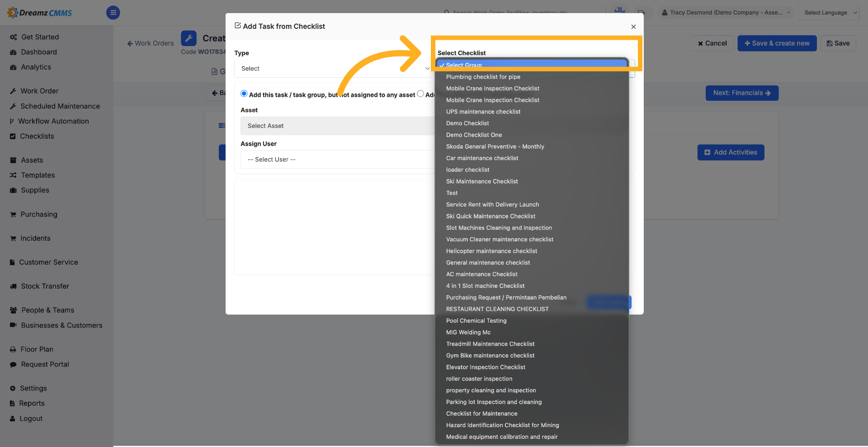Click the Analytics icon in sidebar
This screenshot has height=447, width=868.
(13, 67)
